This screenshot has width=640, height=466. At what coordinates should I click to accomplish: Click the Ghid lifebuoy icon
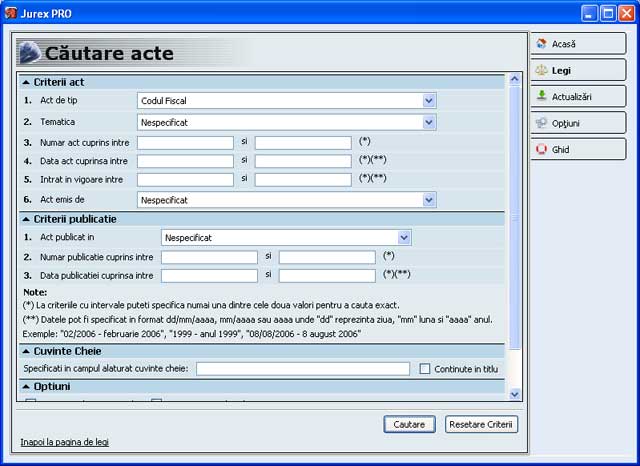pyautogui.click(x=542, y=149)
